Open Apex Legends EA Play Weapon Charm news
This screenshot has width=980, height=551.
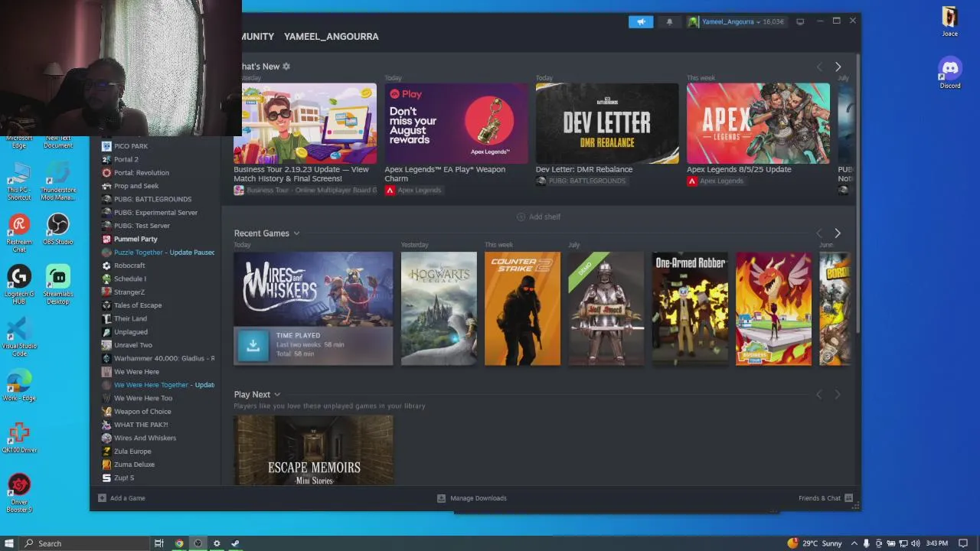[456, 123]
